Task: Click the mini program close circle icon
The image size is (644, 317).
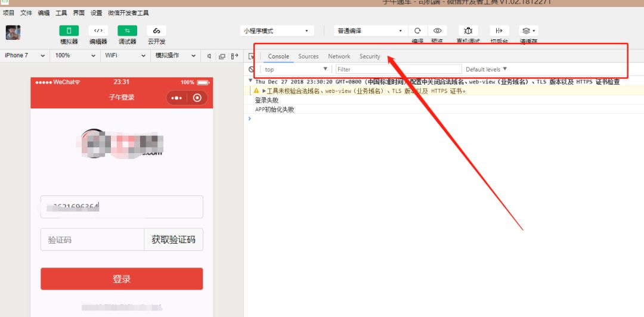Action: (197, 98)
